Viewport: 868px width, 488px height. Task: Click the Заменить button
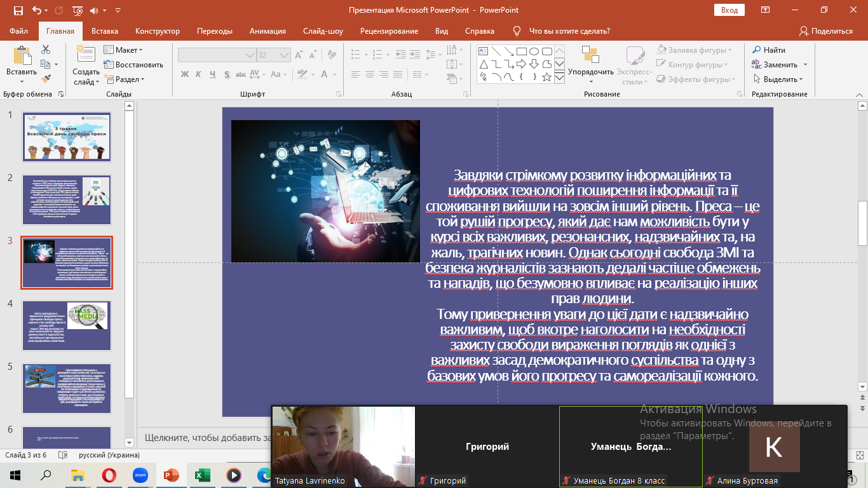[x=775, y=64]
